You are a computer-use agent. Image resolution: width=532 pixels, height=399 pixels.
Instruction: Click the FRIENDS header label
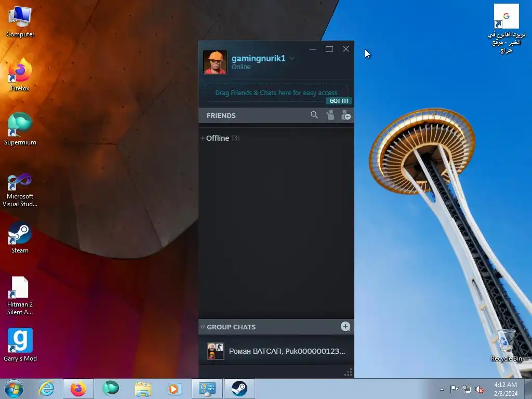tap(221, 116)
